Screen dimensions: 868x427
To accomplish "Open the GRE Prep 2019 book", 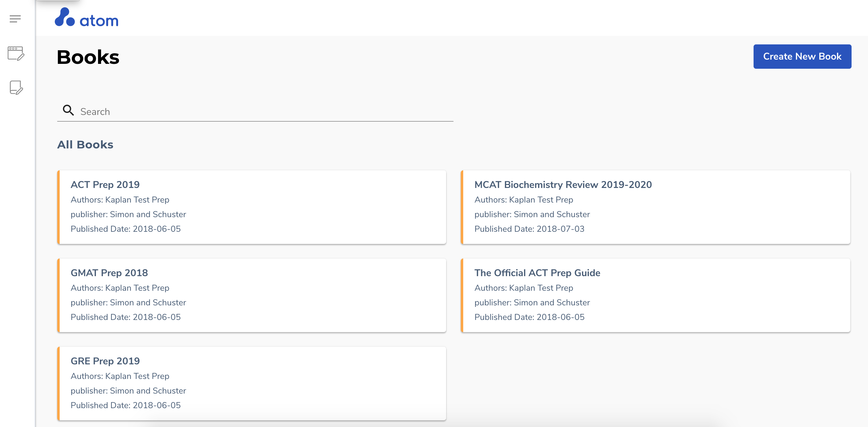I will [x=252, y=384].
